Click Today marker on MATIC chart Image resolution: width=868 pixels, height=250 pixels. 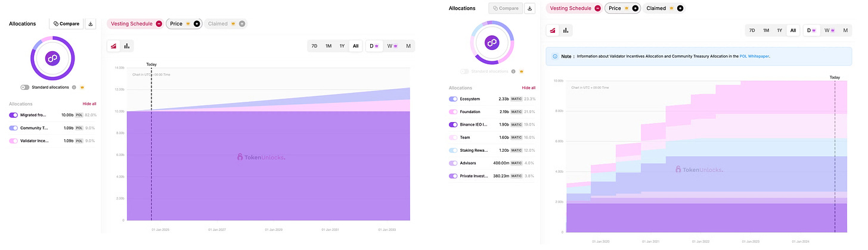pyautogui.click(x=835, y=77)
